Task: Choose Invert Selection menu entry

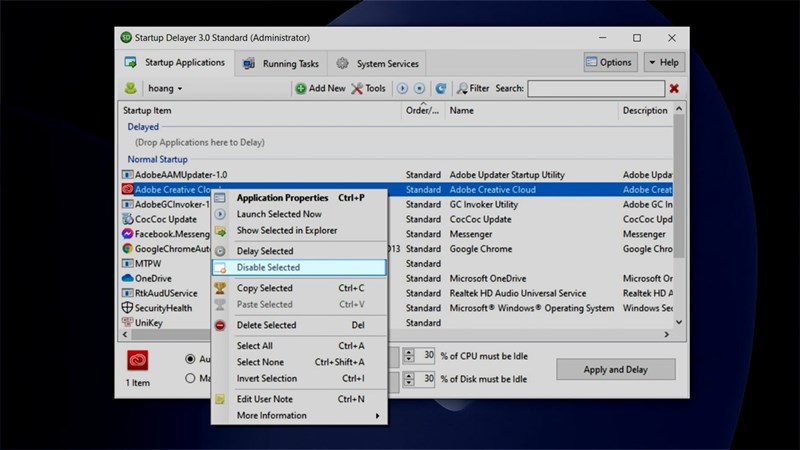Action: click(x=299, y=378)
